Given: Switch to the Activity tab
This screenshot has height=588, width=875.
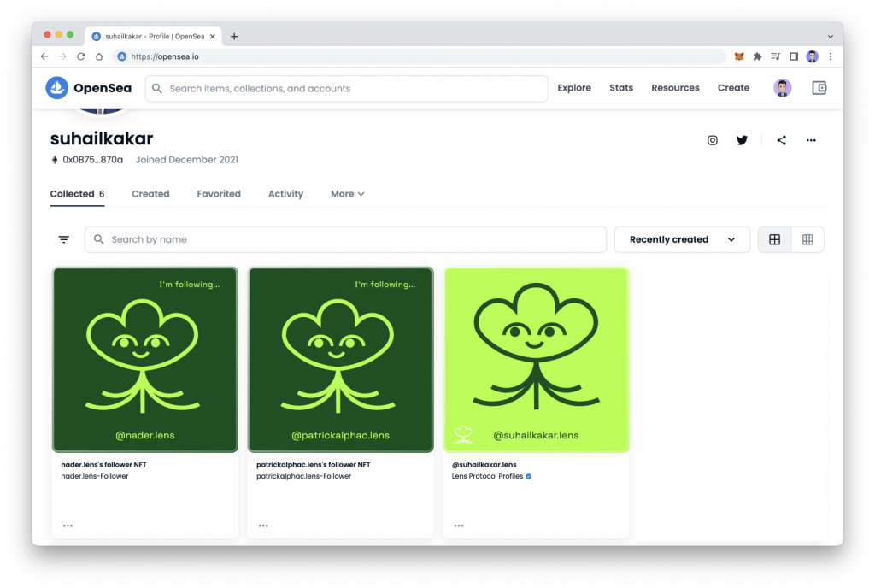Looking at the screenshot, I should (285, 194).
